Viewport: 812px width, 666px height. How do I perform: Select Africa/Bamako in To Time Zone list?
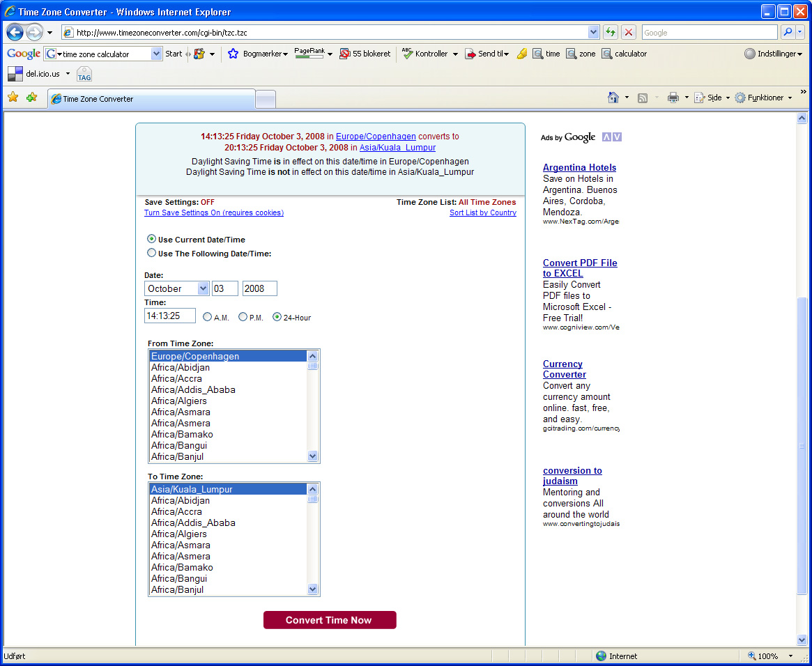click(228, 567)
